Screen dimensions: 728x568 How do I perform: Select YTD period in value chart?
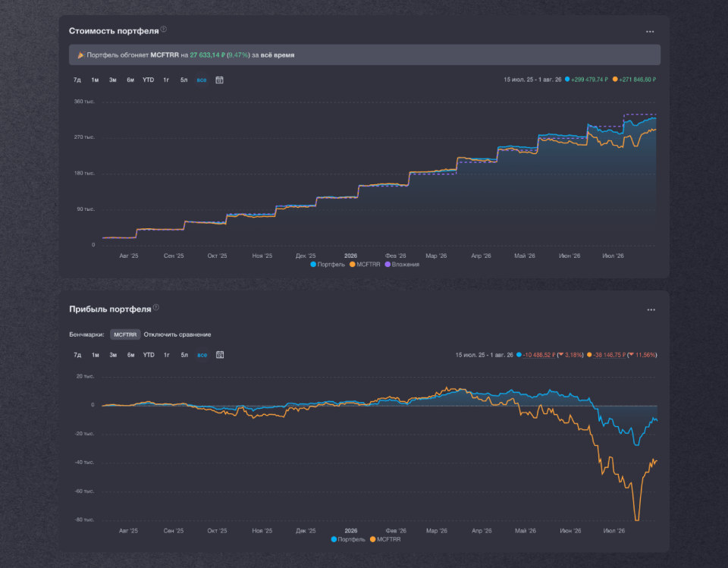148,80
